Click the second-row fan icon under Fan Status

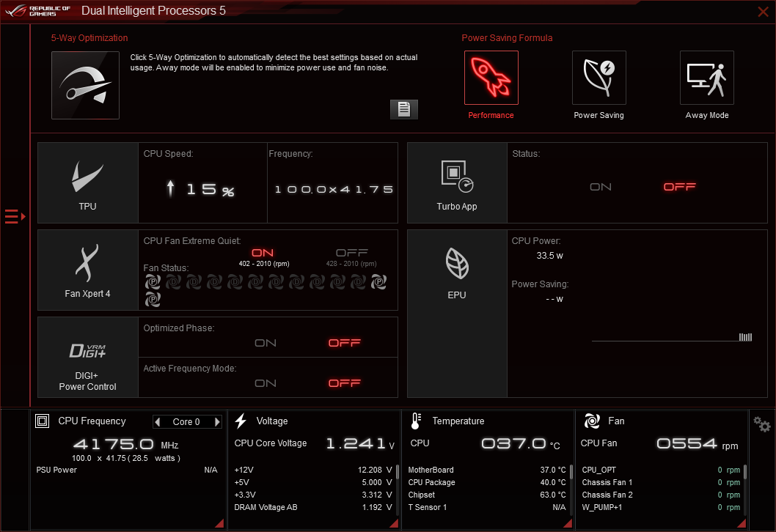[153, 300]
